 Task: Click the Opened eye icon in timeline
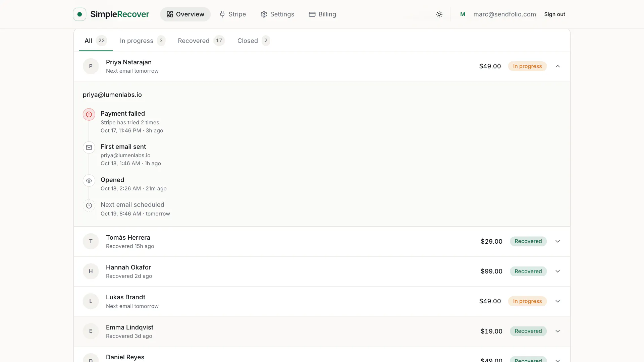coord(89,181)
